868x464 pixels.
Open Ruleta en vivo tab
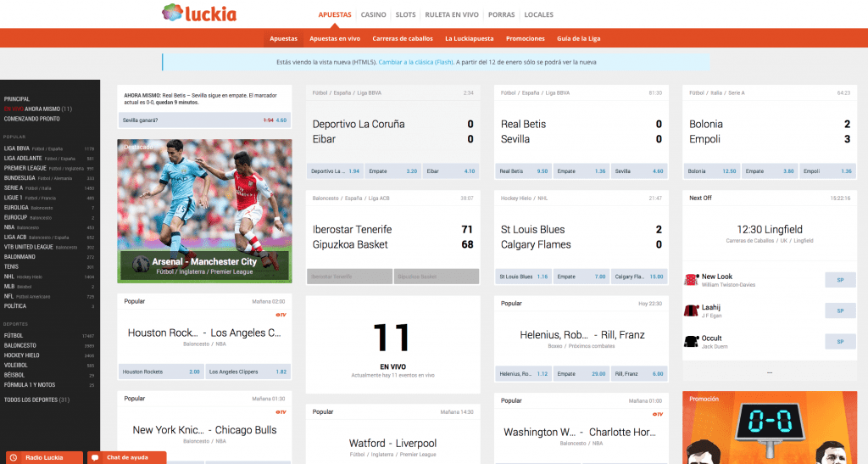[452, 14]
